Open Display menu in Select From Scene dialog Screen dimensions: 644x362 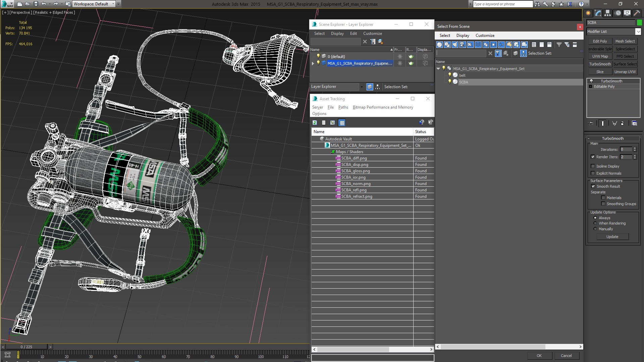pos(463,36)
